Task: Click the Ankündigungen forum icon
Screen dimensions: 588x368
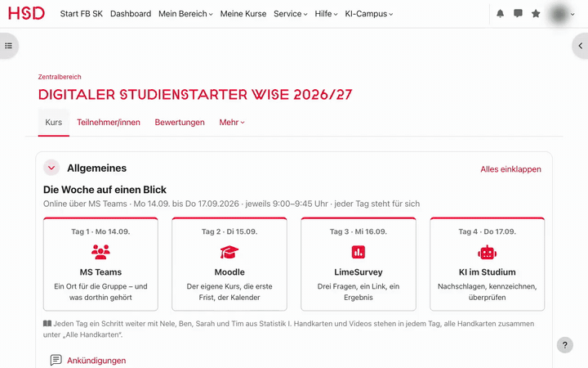Action: pyautogui.click(x=56, y=360)
